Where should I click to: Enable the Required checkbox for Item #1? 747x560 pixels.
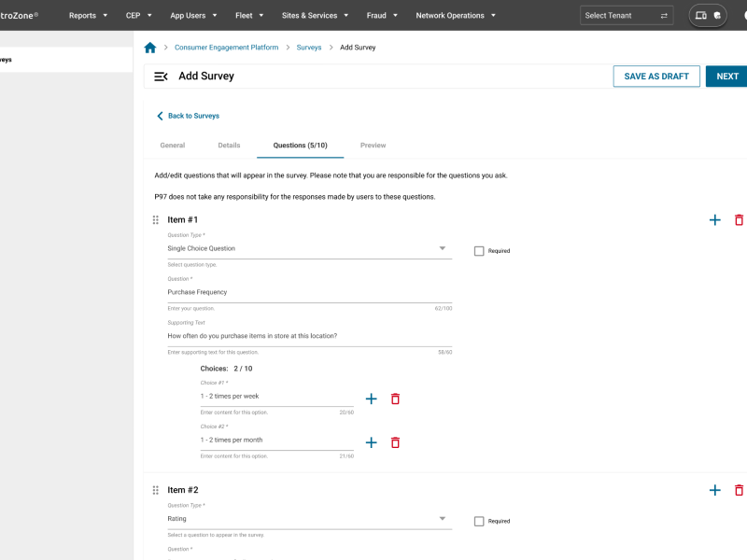pyautogui.click(x=479, y=250)
